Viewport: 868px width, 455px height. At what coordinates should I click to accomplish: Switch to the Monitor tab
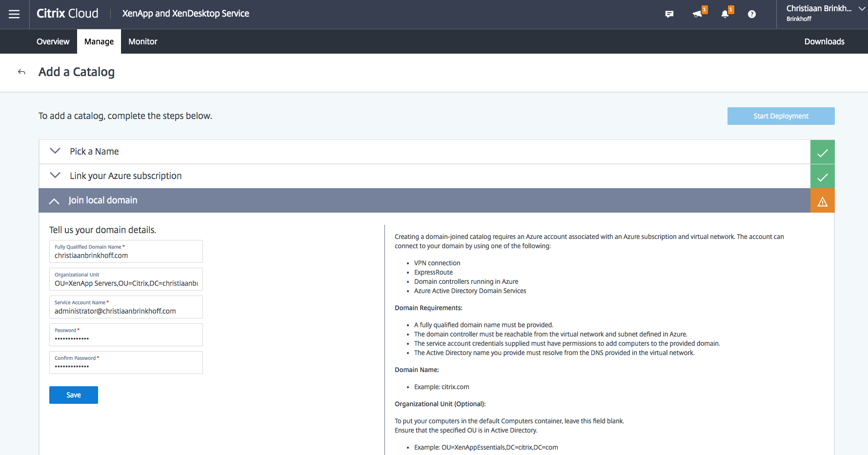[x=143, y=41]
